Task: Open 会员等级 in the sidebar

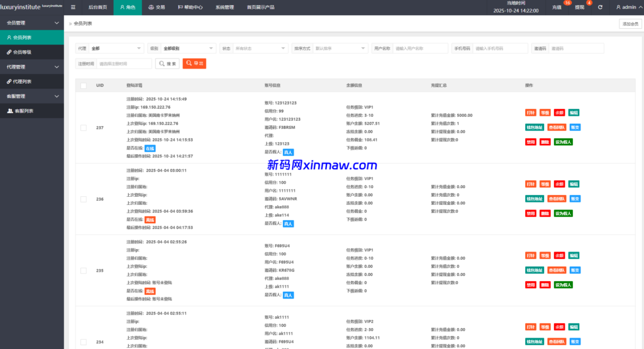Action: coord(31,52)
